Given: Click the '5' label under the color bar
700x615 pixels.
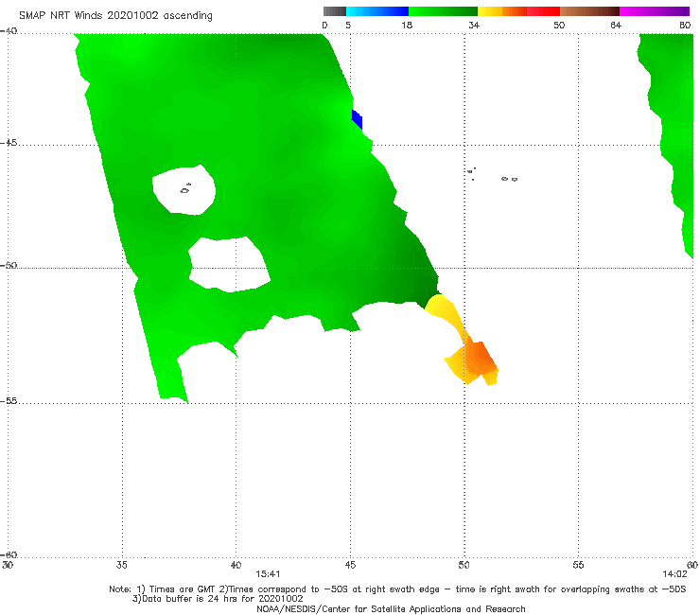Looking at the screenshot, I should [x=348, y=25].
